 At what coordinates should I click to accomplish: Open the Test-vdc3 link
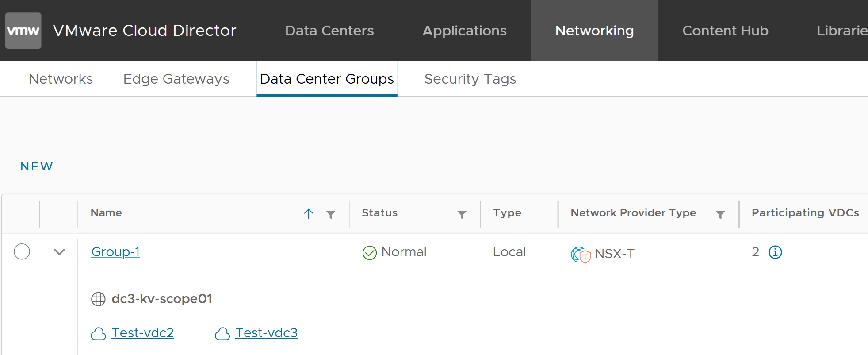[x=266, y=333]
